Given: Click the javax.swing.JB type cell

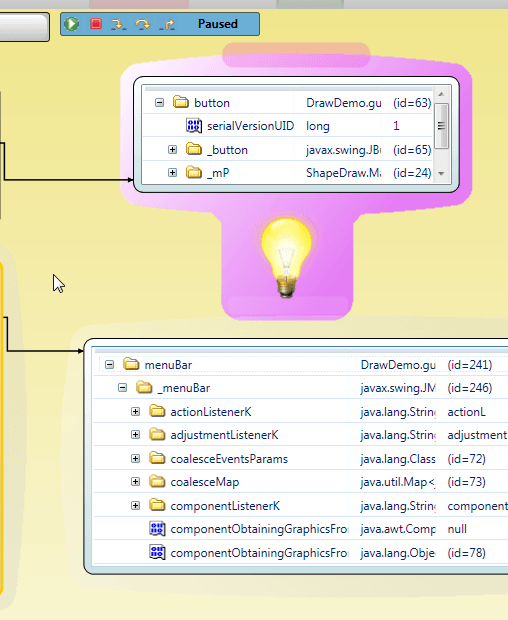Looking at the screenshot, I should tap(344, 150).
